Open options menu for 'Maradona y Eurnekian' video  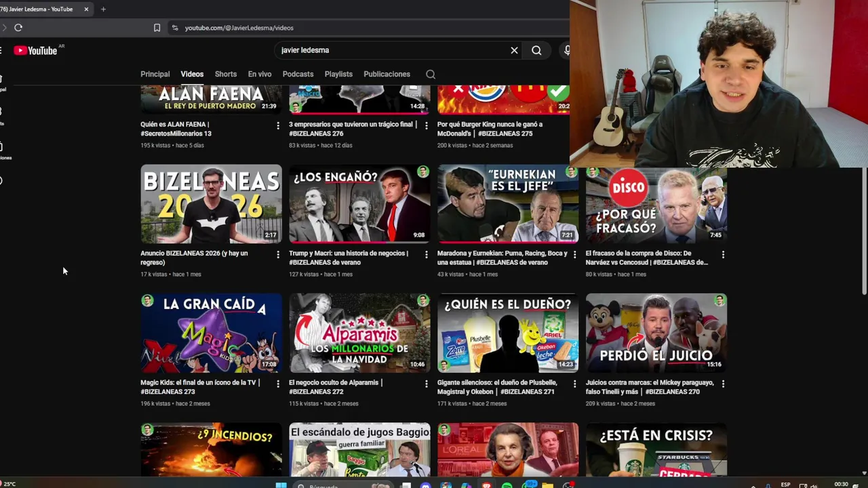tap(574, 254)
